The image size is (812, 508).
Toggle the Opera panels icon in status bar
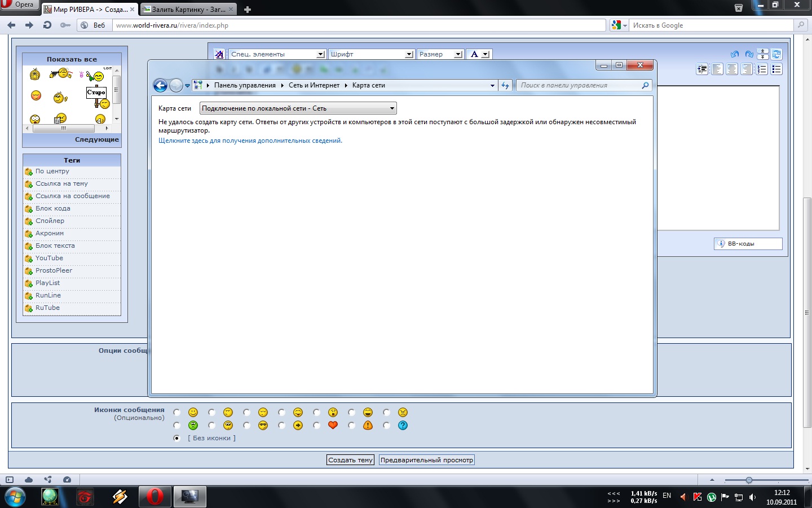[x=10, y=480]
